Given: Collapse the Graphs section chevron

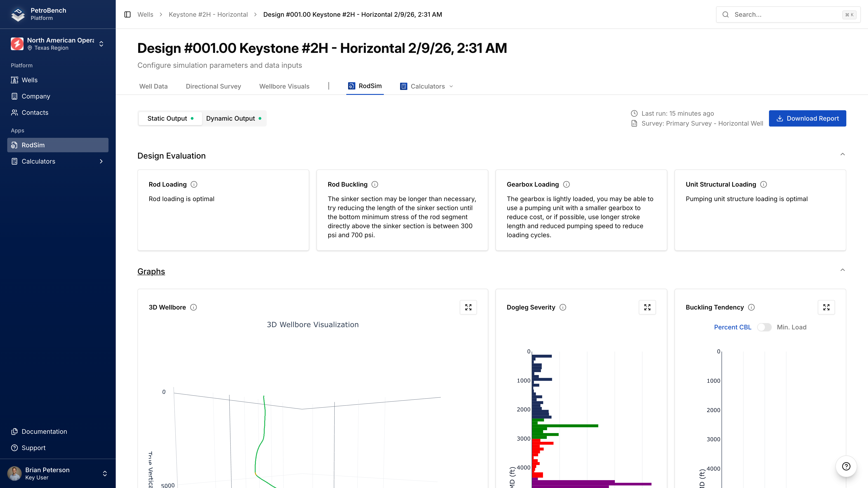Looking at the screenshot, I should pyautogui.click(x=842, y=270).
